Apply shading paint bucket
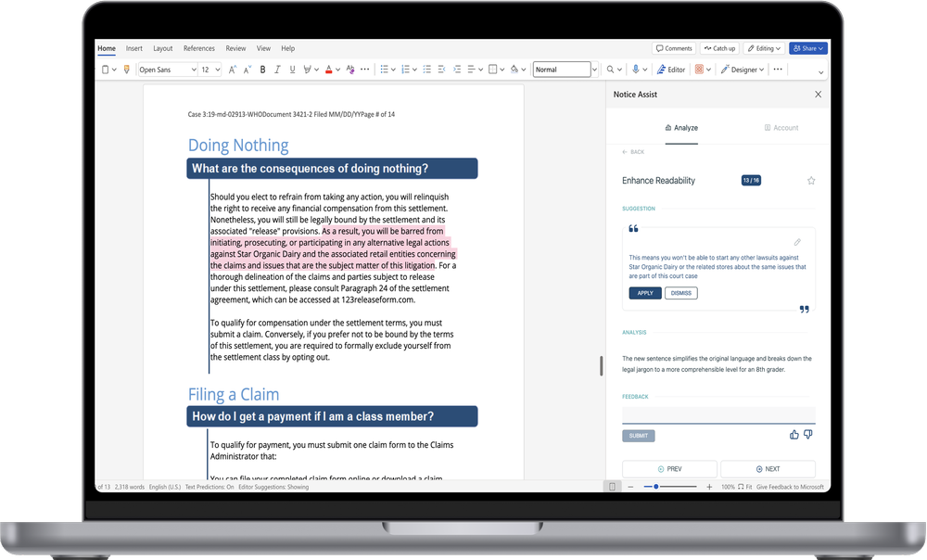Image resolution: width=927 pixels, height=560 pixels. [514, 70]
